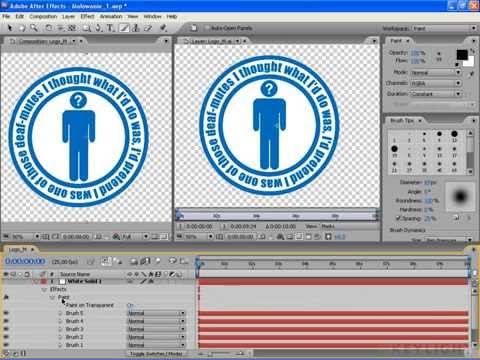Select the Clone Stamp tool
The height and width of the screenshot is (360, 480).
(x=135, y=28)
